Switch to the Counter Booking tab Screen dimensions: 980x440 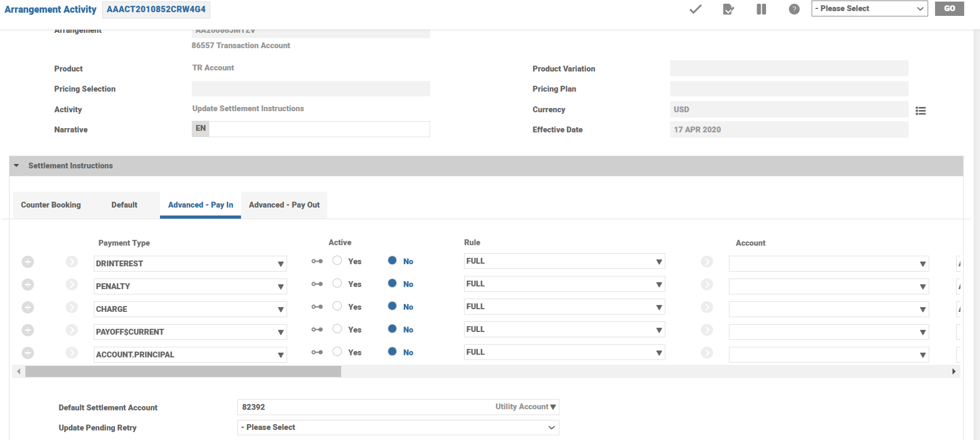coord(51,205)
